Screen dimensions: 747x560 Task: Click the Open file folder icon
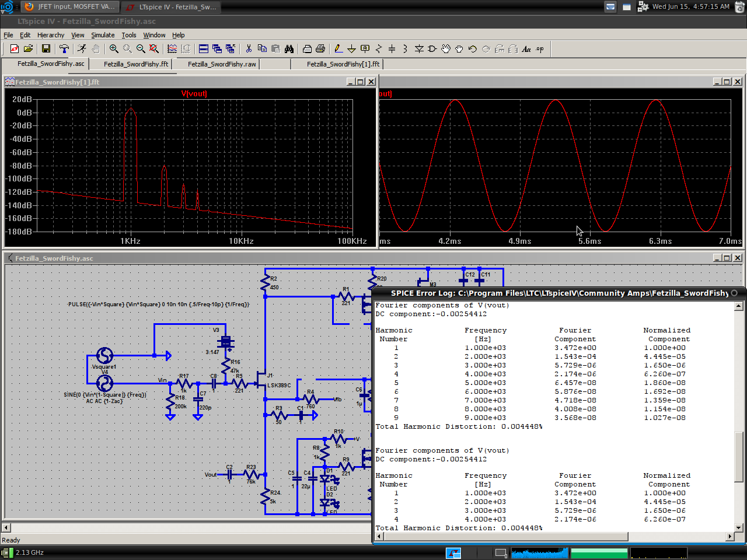(x=28, y=49)
